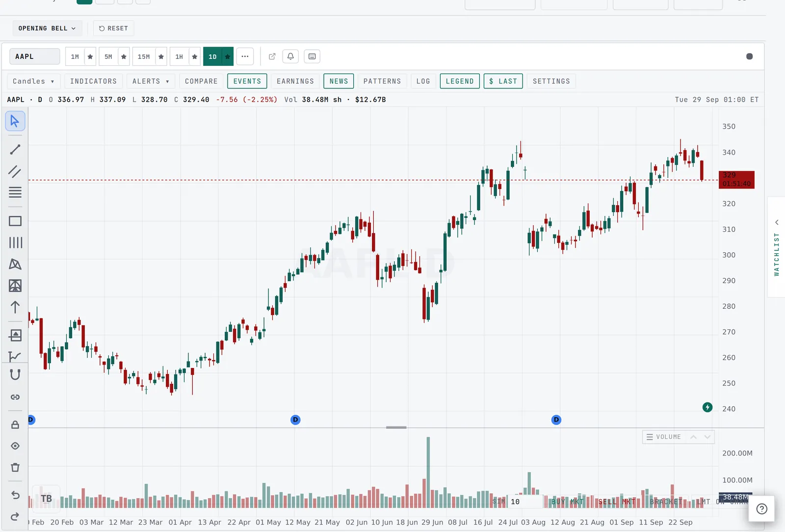Switch to the 5M timeframe
Screen dimensions: 785x532
(x=108, y=56)
